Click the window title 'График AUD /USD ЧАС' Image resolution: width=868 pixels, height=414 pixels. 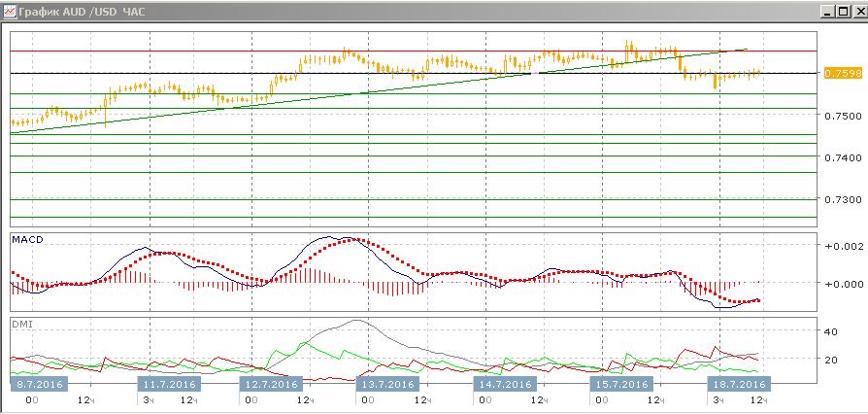click(x=82, y=12)
